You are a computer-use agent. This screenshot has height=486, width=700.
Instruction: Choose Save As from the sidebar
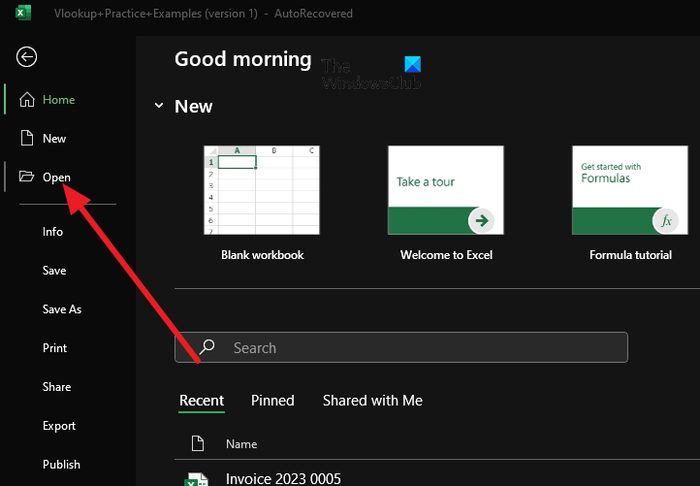62,309
